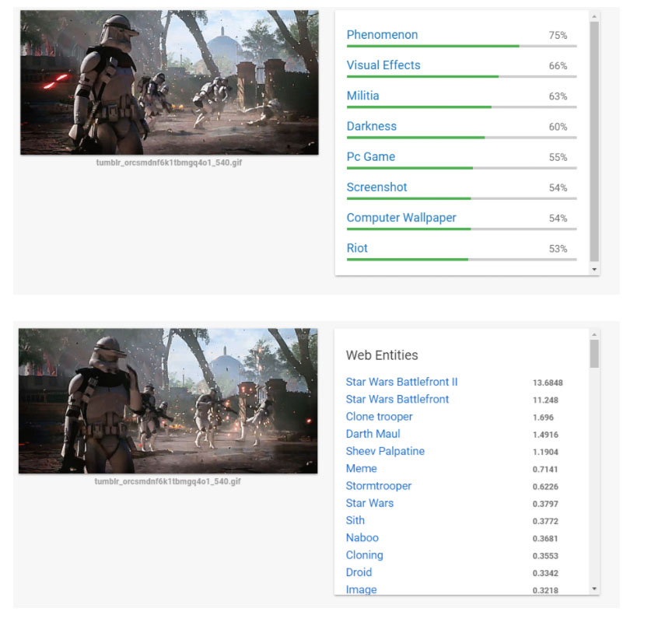Image resolution: width=672 pixels, height=622 pixels.
Task: Click the Pc Game label
Action: tap(371, 157)
